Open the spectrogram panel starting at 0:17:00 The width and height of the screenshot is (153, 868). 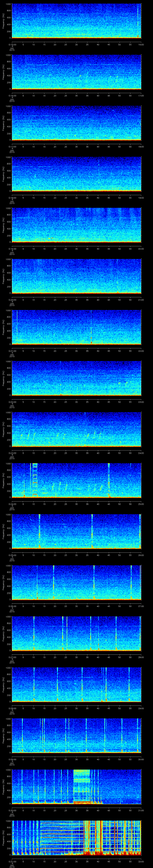click(x=76, y=123)
